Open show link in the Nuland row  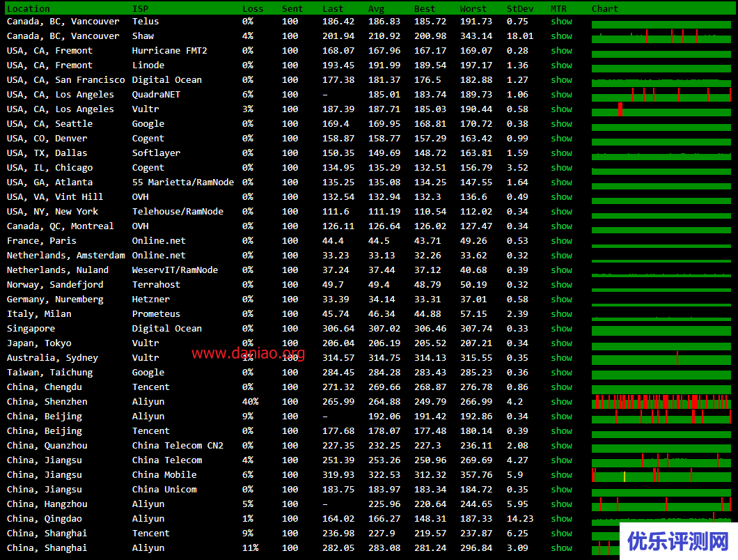[561, 270]
